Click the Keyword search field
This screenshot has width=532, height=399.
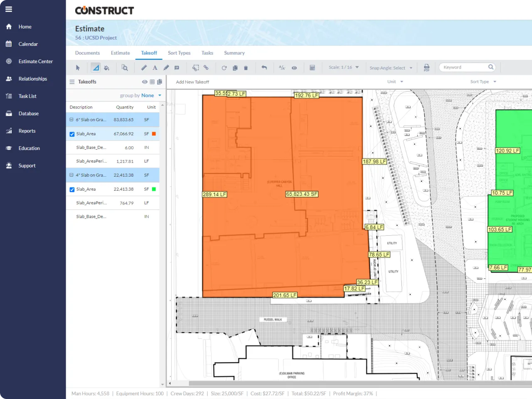464,67
